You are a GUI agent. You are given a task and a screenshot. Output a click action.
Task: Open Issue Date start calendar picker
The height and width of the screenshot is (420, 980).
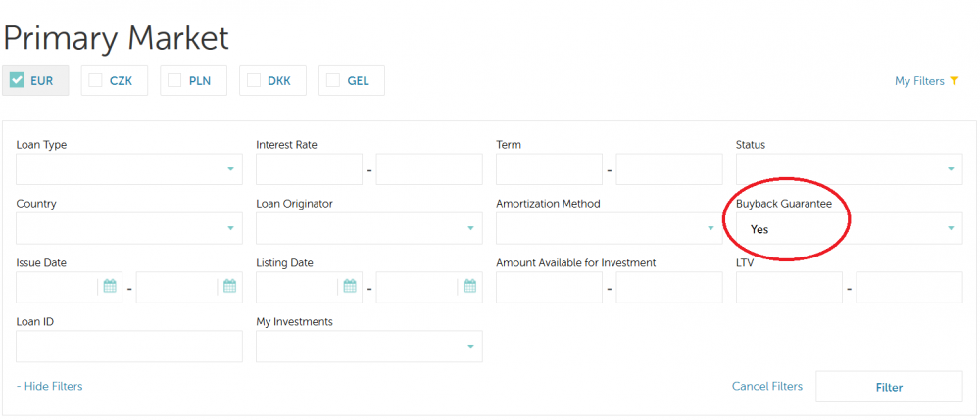pos(110,287)
